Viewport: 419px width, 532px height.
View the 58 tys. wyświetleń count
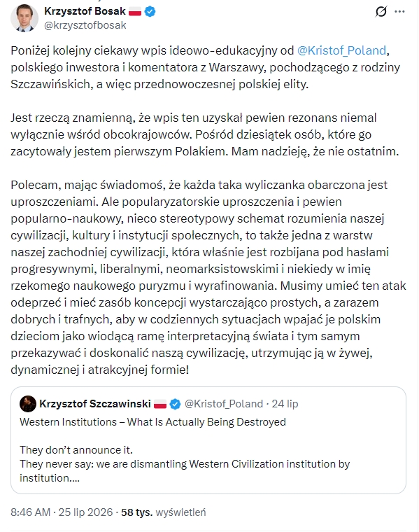click(x=164, y=512)
